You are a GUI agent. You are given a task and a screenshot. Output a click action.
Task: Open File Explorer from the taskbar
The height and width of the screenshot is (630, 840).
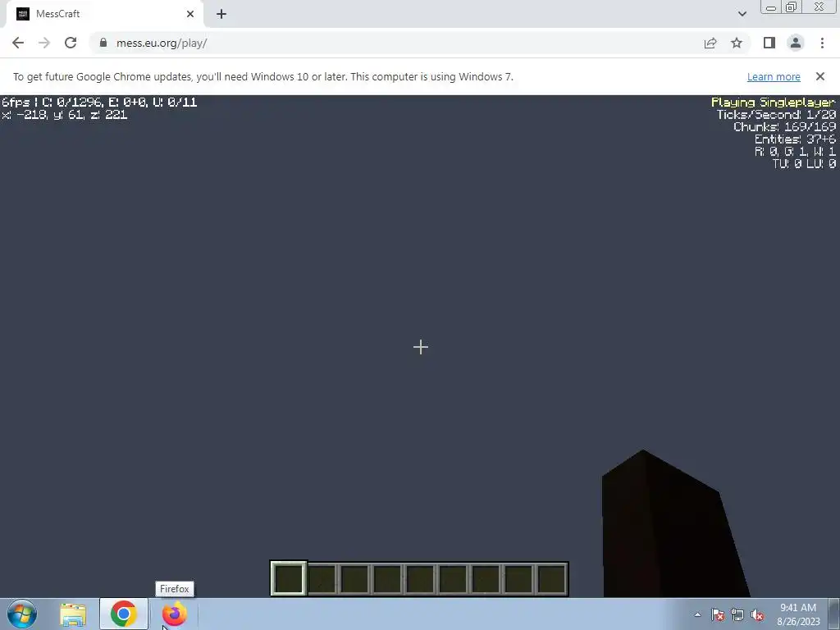[73, 614]
